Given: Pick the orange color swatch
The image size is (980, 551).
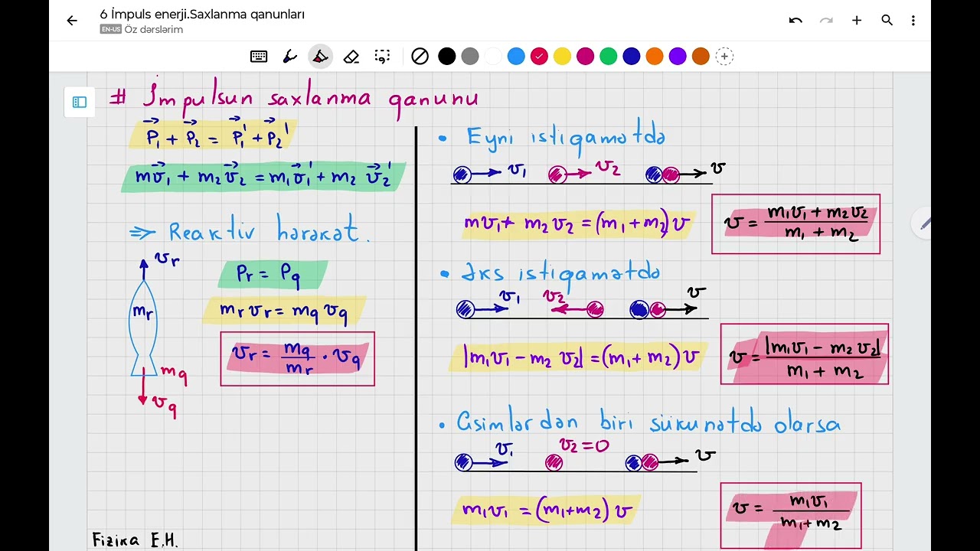Looking at the screenshot, I should [654, 56].
